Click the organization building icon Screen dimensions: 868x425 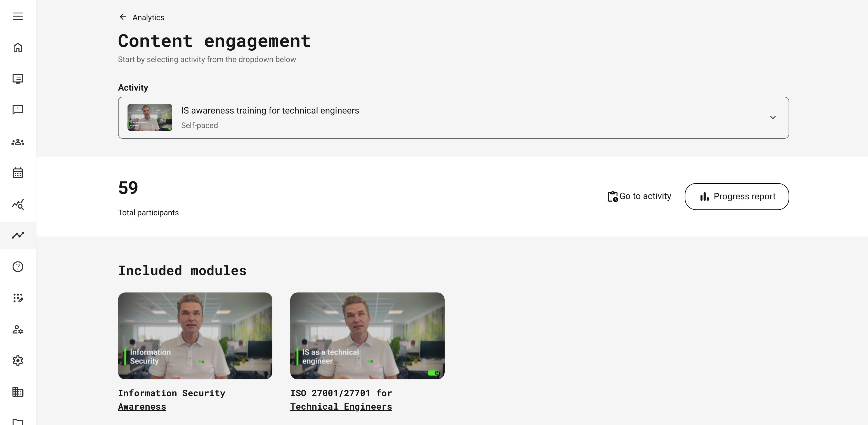(18, 392)
